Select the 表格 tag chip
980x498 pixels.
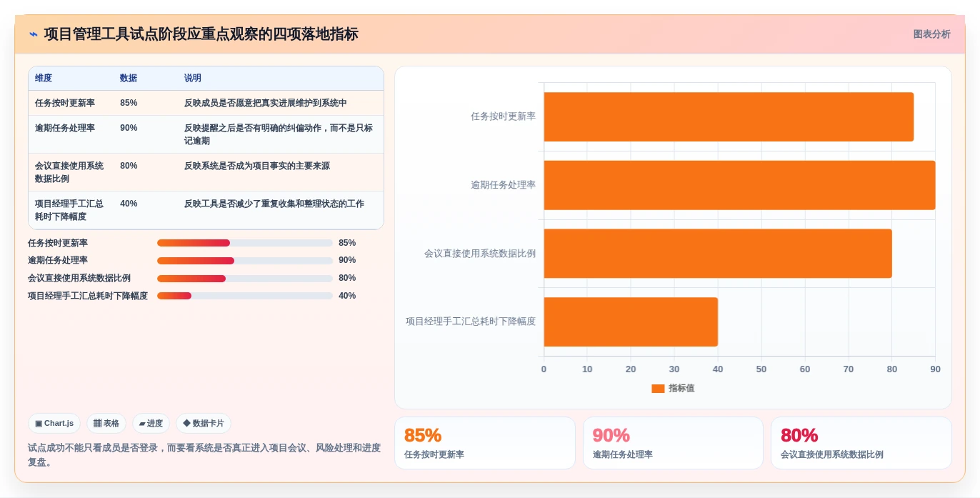[x=106, y=424]
